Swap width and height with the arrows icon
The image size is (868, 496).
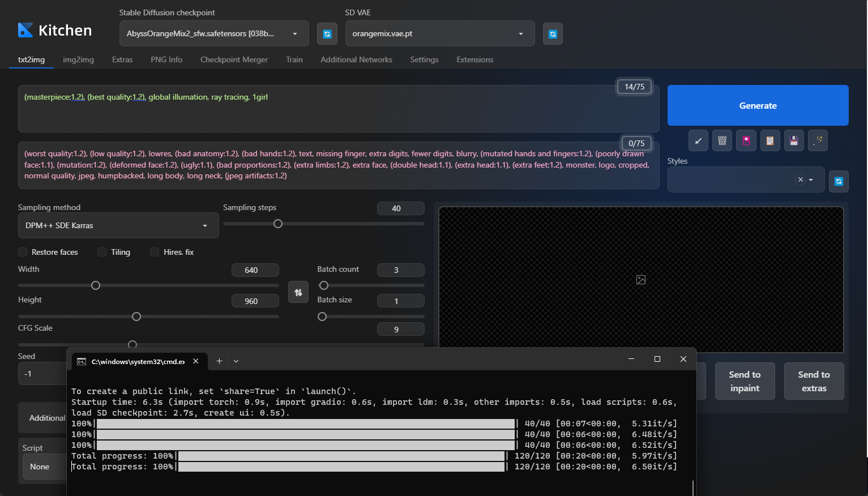coord(298,292)
